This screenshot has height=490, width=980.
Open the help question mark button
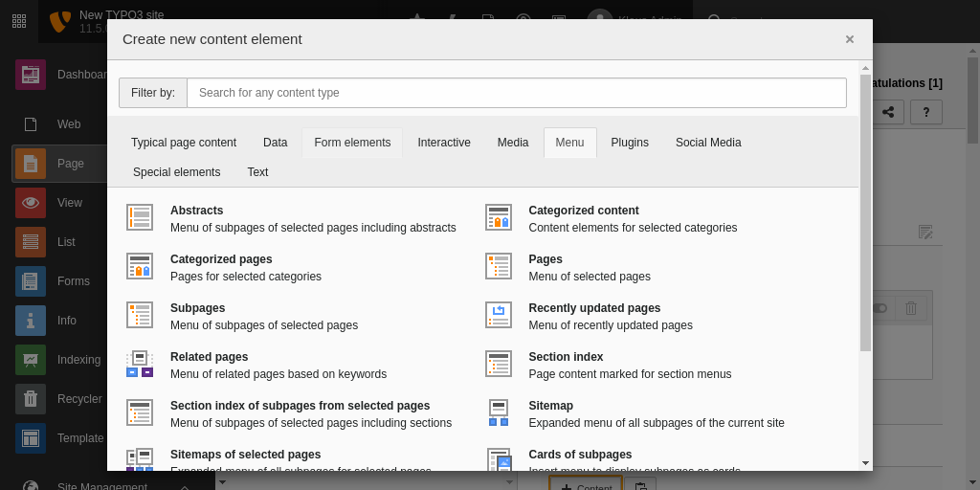[926, 112]
